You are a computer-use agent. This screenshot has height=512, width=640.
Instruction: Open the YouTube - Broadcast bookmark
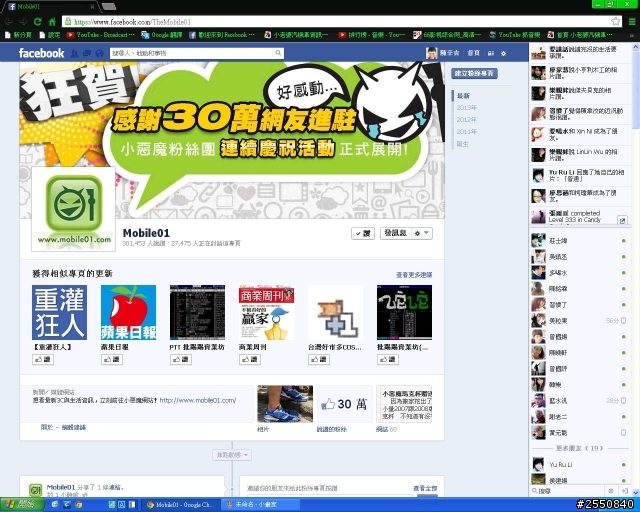[100, 35]
